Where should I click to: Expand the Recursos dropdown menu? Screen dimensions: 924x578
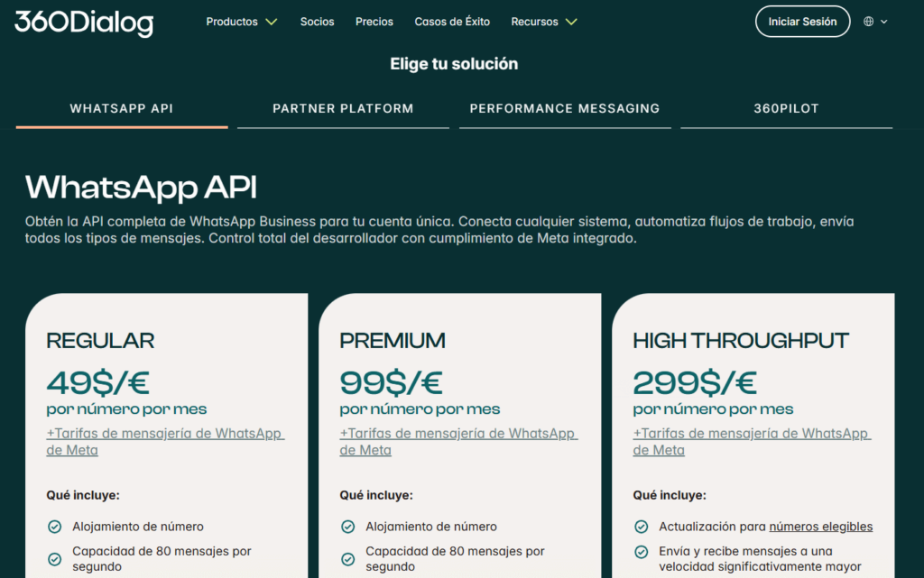point(543,22)
